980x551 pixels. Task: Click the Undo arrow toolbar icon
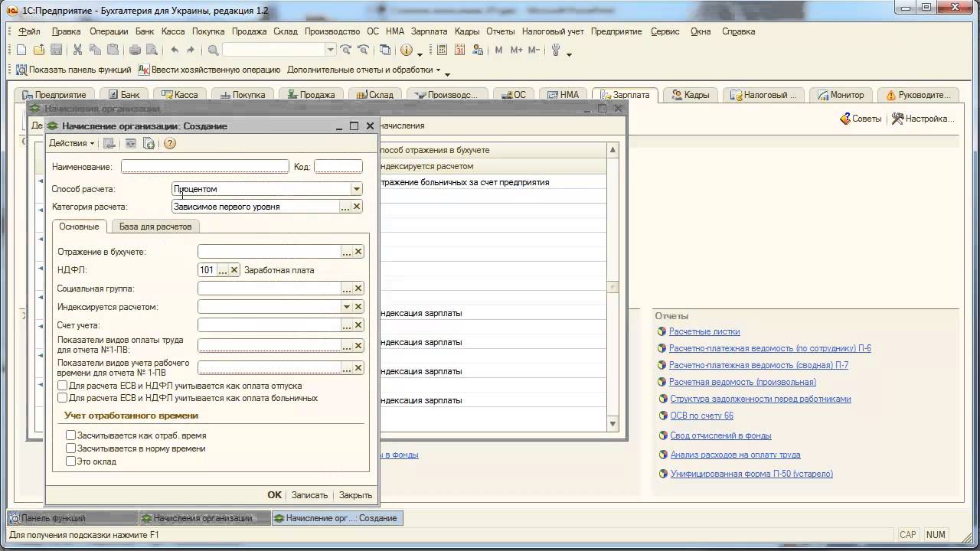[x=175, y=50]
